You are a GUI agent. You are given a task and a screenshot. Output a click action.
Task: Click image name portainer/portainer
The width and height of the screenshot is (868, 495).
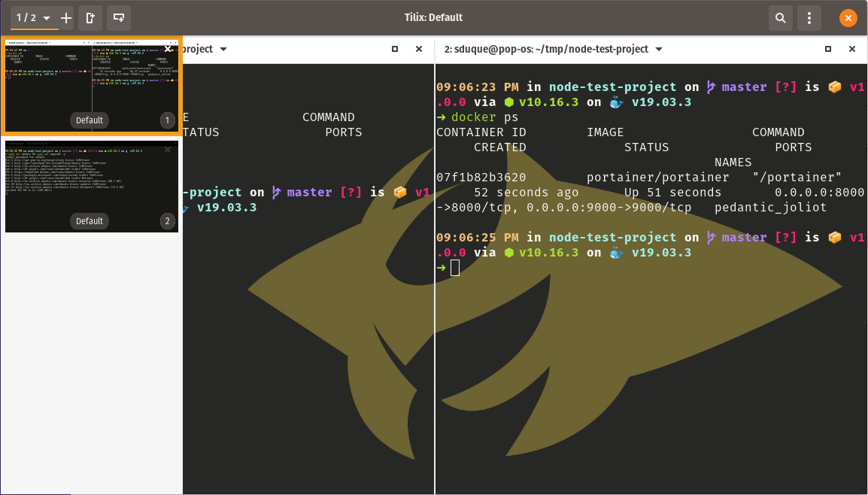[x=657, y=178]
